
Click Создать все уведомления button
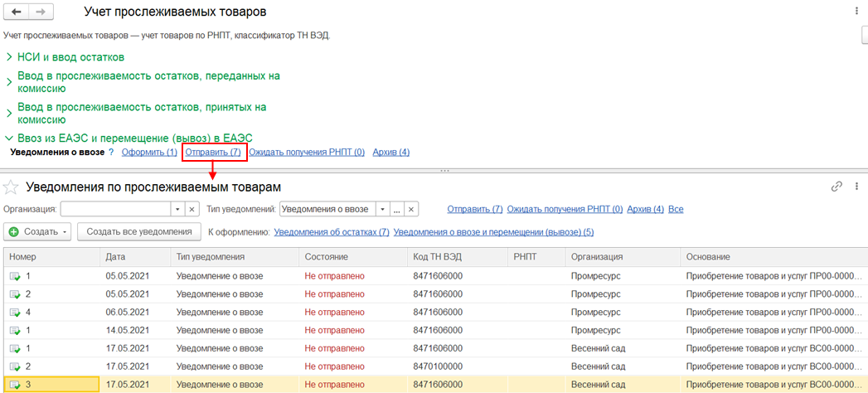(139, 232)
